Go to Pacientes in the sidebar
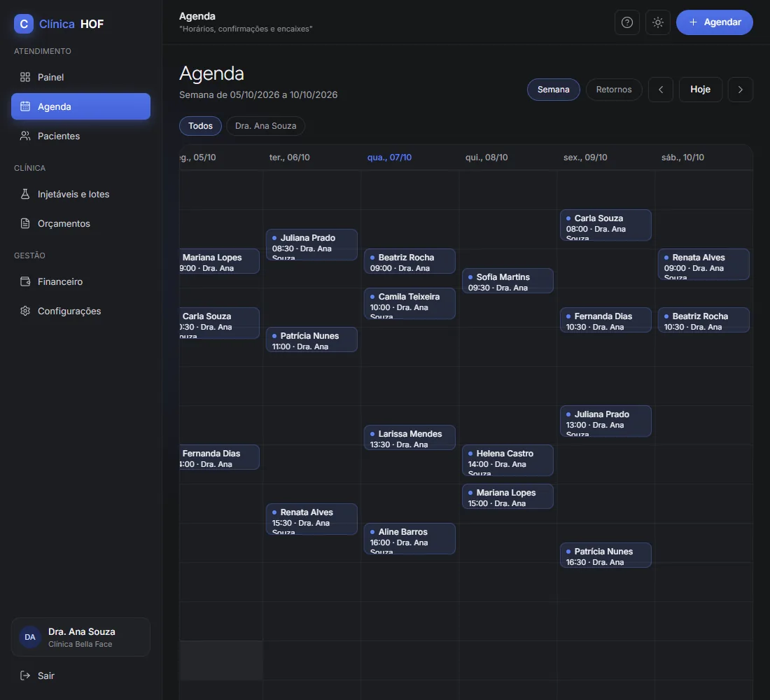Screen dimensions: 770x700 click(x=80, y=136)
